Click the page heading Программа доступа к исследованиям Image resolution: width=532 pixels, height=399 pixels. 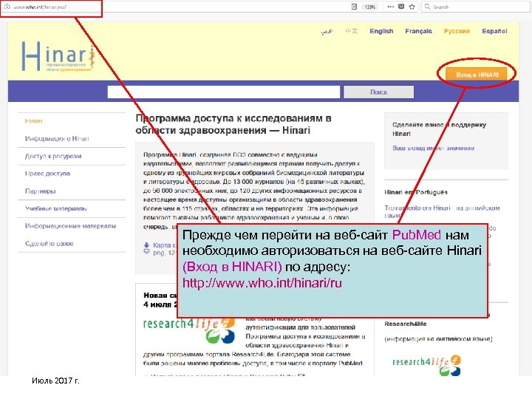[x=233, y=124]
